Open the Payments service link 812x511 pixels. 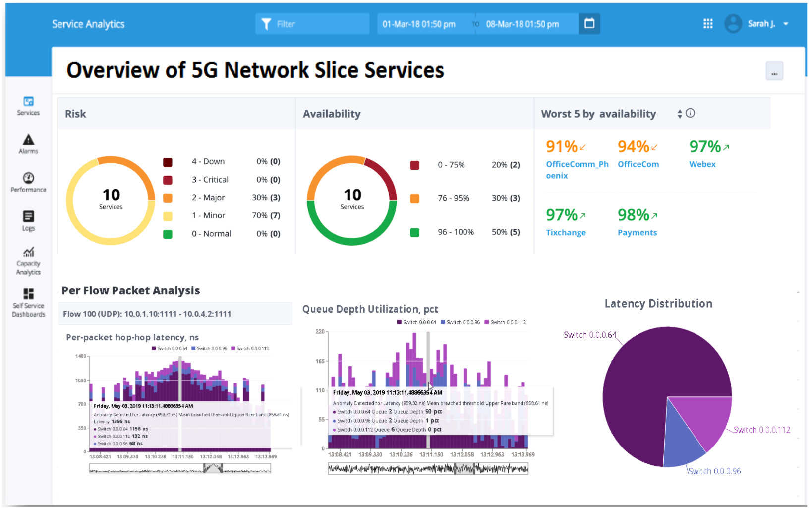[637, 233]
